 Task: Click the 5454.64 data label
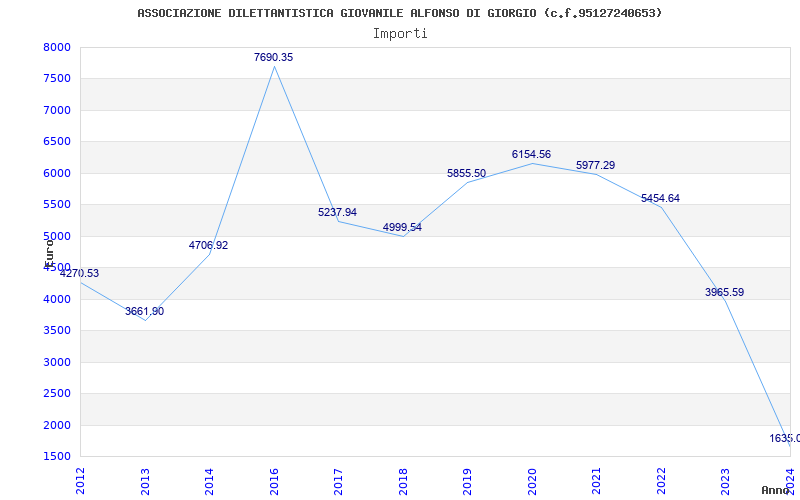[x=660, y=198]
